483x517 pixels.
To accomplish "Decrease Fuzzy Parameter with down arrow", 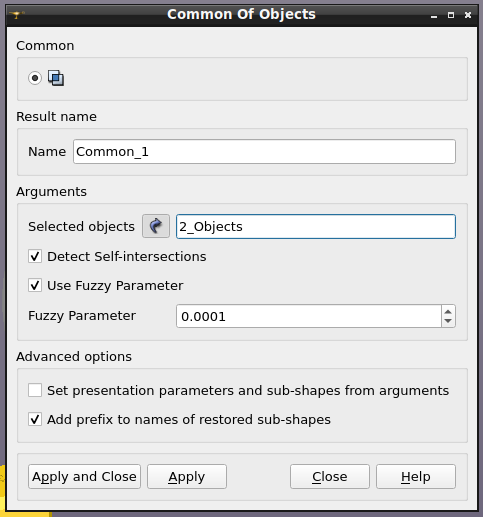I will point(448,321).
